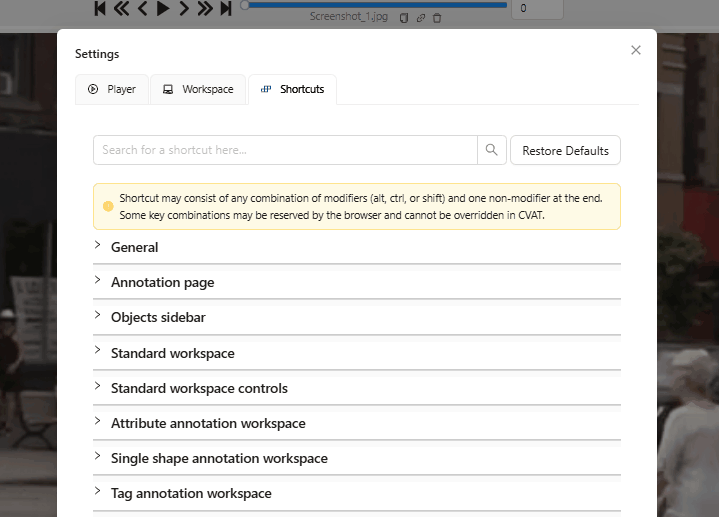Viewport: 719px width, 517px height.
Task: Jump backward with double-left arrows
Action: pos(121,8)
